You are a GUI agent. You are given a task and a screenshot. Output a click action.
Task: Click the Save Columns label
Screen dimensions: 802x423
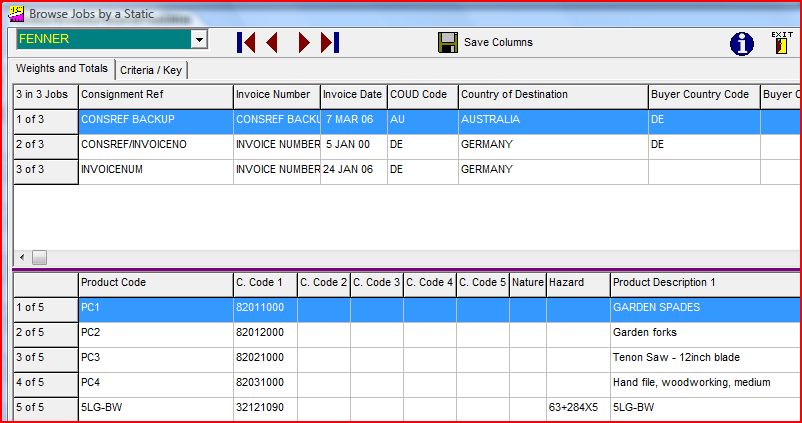498,43
